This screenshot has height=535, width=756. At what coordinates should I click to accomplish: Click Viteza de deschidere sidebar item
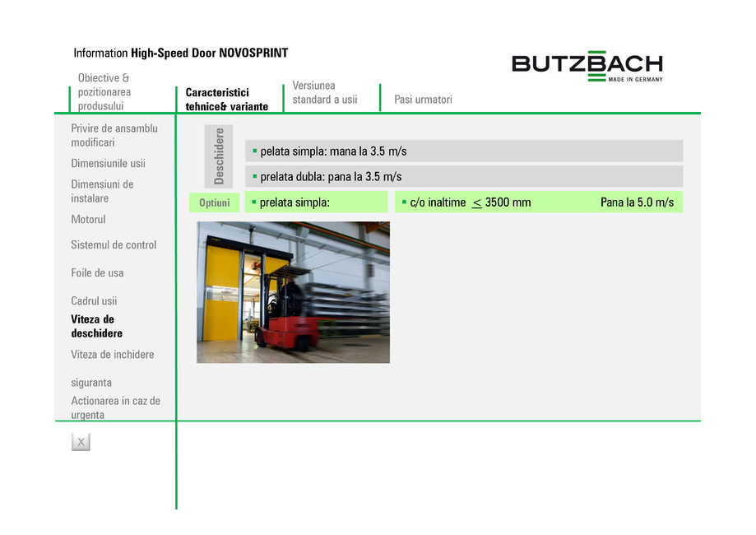click(x=96, y=326)
